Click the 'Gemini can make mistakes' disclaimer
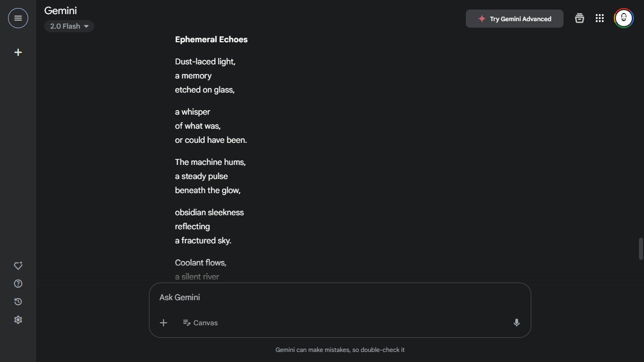 point(340,350)
